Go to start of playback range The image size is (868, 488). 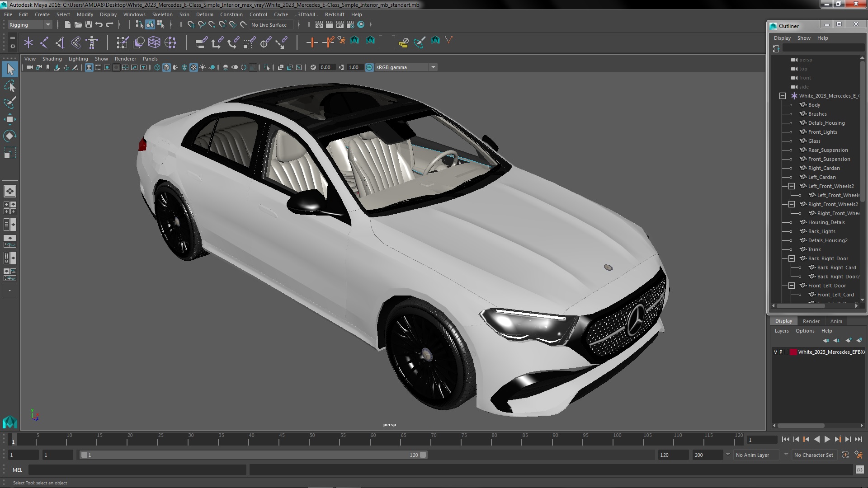click(785, 439)
